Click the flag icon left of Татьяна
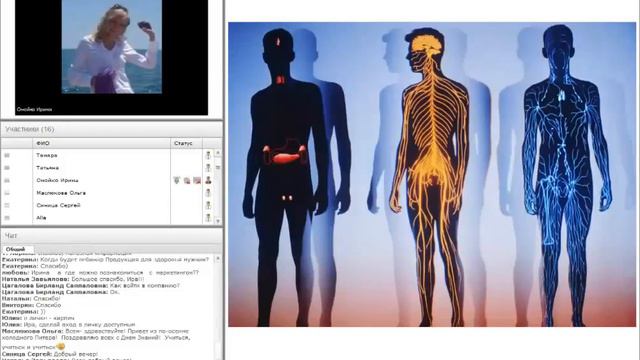 (7, 168)
